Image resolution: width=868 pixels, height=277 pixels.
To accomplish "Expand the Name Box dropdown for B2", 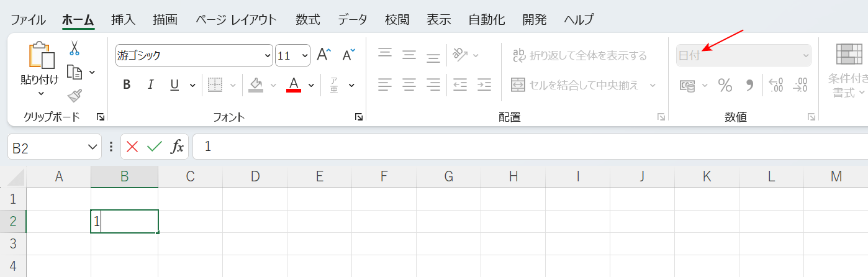I will point(93,147).
